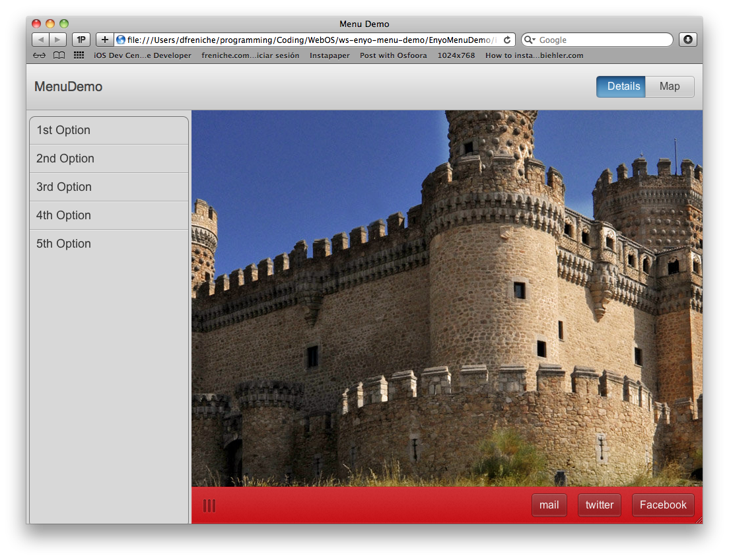Click the file URL address field
Image resolution: width=729 pixels, height=560 pixels.
pyautogui.click(x=310, y=40)
